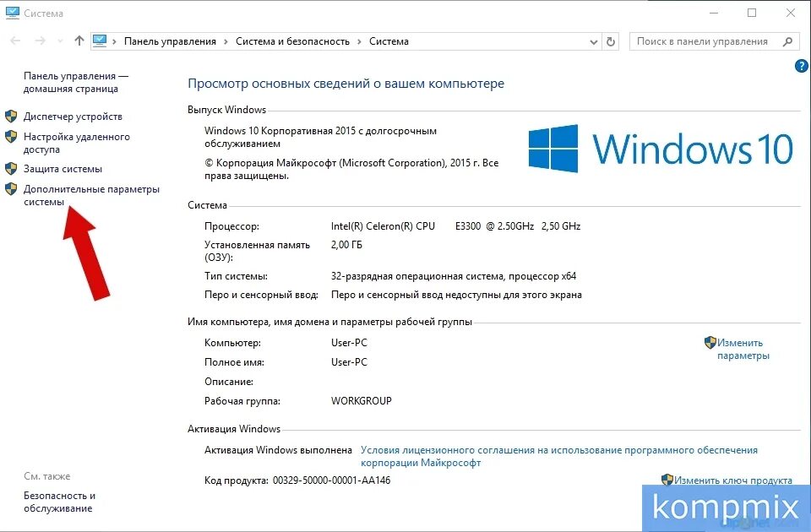The image size is (811, 532).
Task: Open the address bar history dropdown
Action: pos(594,42)
